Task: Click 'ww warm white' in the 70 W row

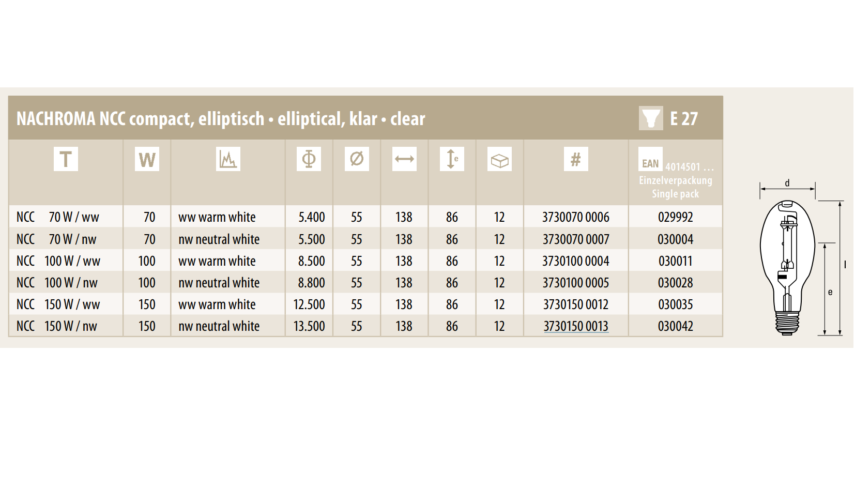Action: [217, 217]
